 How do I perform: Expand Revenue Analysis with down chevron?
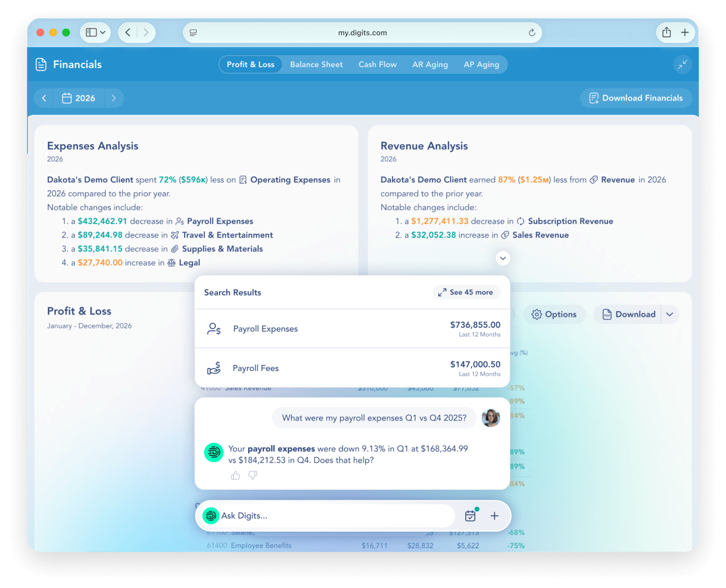pyautogui.click(x=503, y=258)
